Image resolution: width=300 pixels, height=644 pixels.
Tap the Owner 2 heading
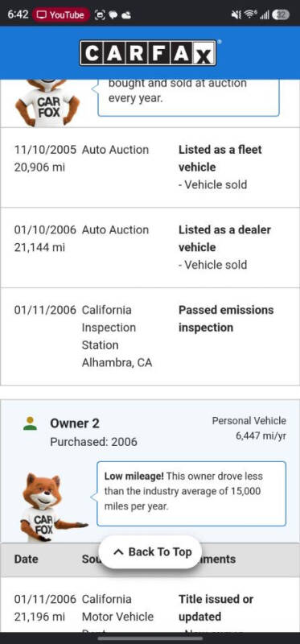click(75, 423)
